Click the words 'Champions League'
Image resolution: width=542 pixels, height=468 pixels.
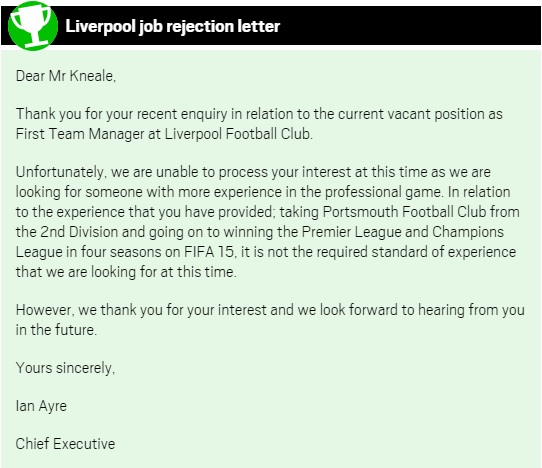point(468,232)
